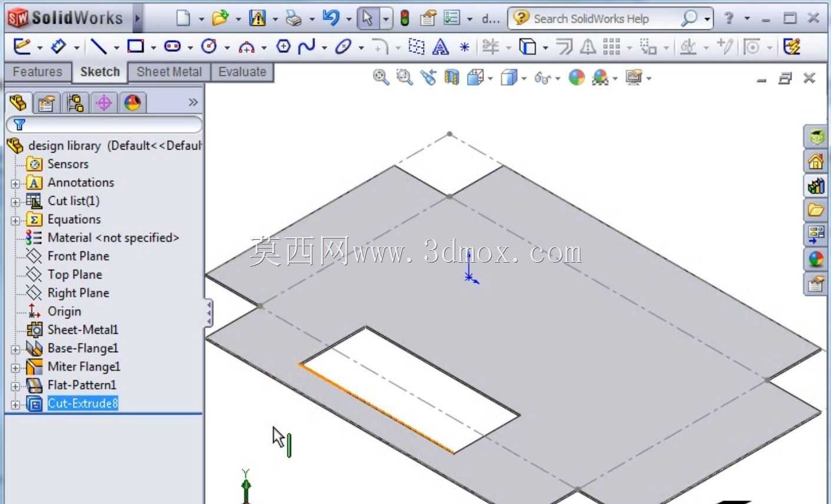The image size is (831, 504).
Task: Select the Ellipse sketch tool
Action: (x=343, y=46)
